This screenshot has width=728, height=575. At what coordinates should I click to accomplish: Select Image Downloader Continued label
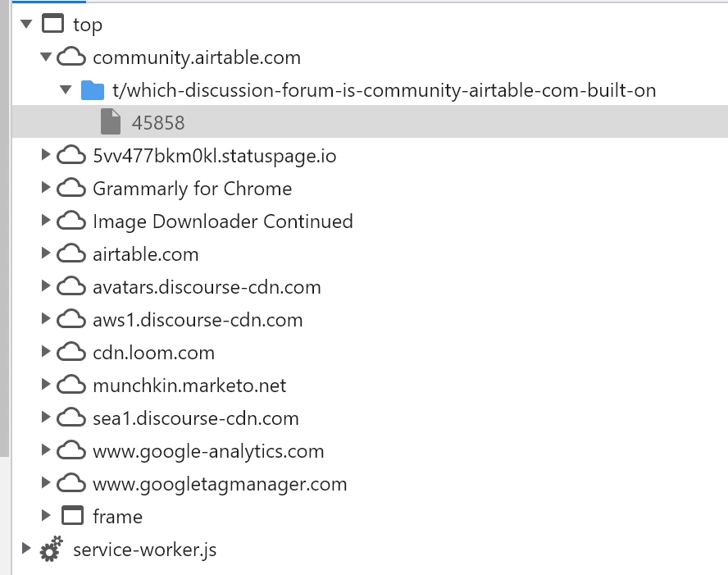[x=223, y=221]
